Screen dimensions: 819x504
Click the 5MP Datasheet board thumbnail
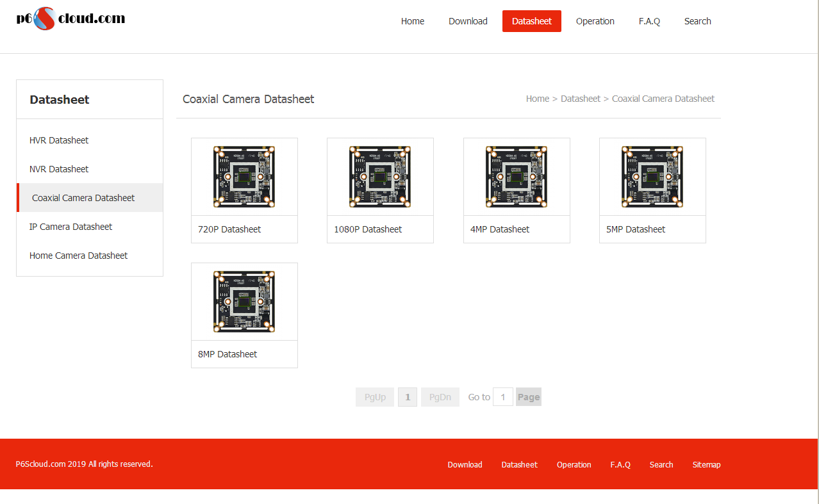[652, 177]
